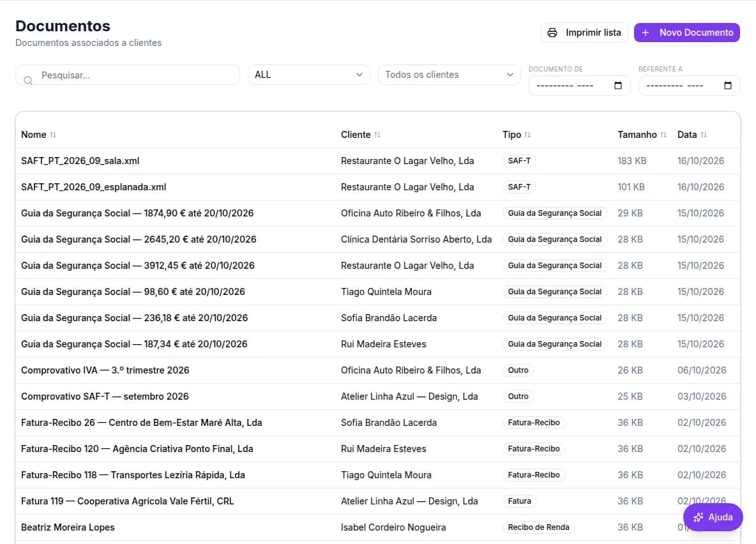This screenshot has height=544, width=756.
Task: Sort by Tamanho column arrows icon
Action: 663,135
